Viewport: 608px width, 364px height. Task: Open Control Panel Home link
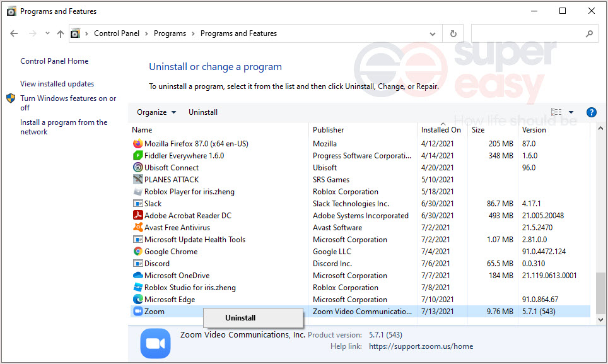54,61
